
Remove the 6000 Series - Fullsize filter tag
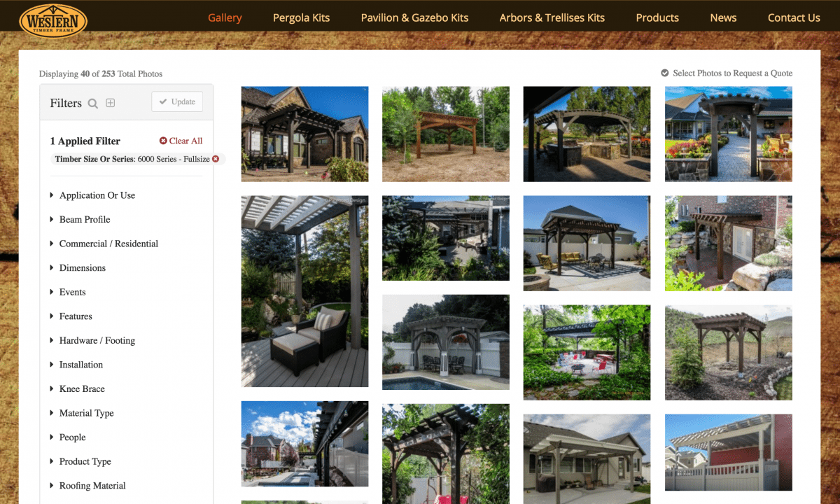pyautogui.click(x=216, y=159)
